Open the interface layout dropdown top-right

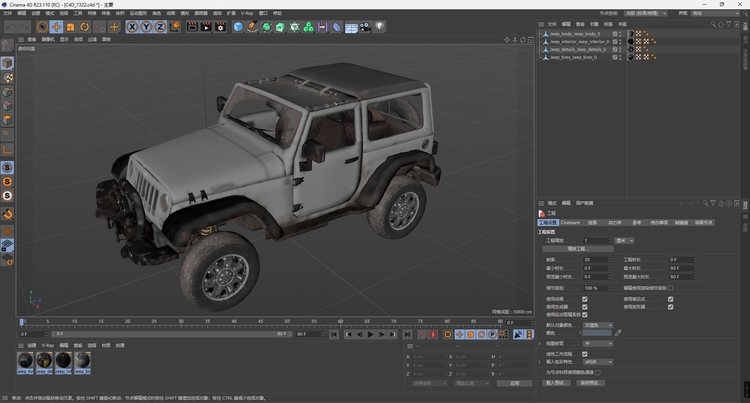click(x=716, y=13)
